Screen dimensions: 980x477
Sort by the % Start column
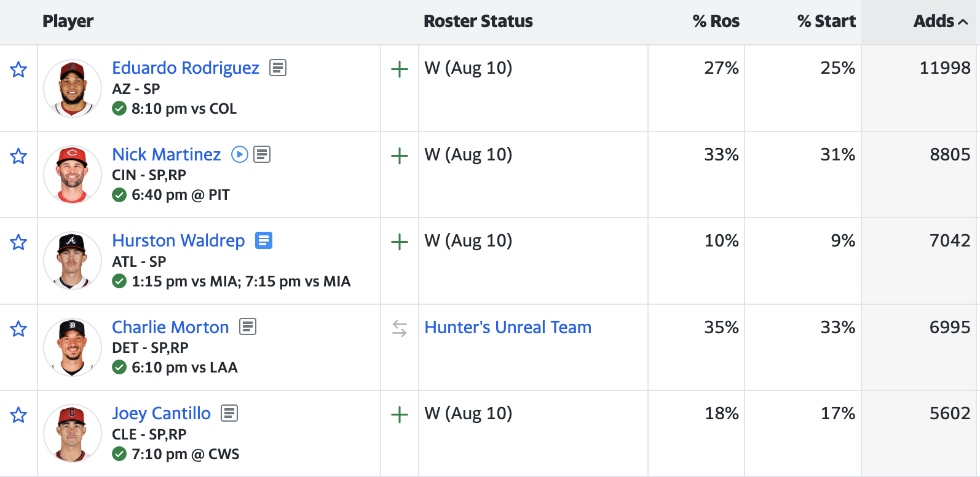(x=826, y=22)
